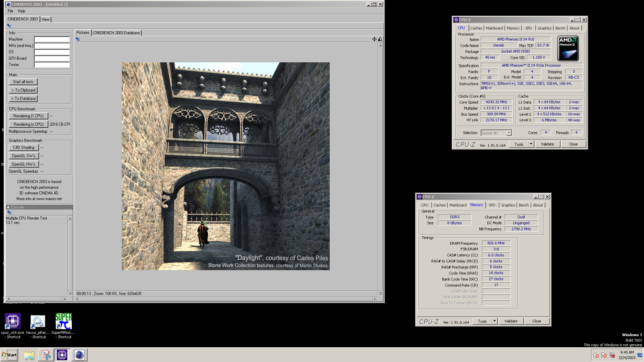Click the MHz (real freq.) input field

point(52,46)
